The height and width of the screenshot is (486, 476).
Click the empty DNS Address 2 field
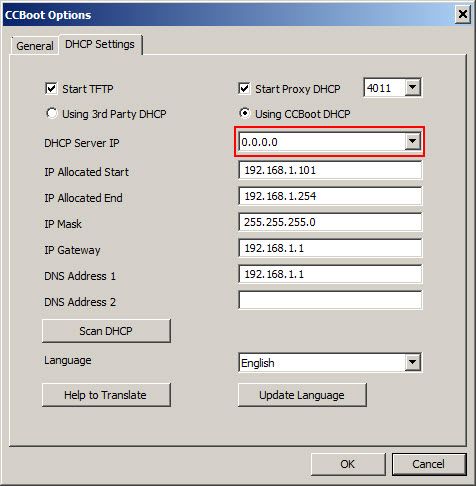coord(330,300)
